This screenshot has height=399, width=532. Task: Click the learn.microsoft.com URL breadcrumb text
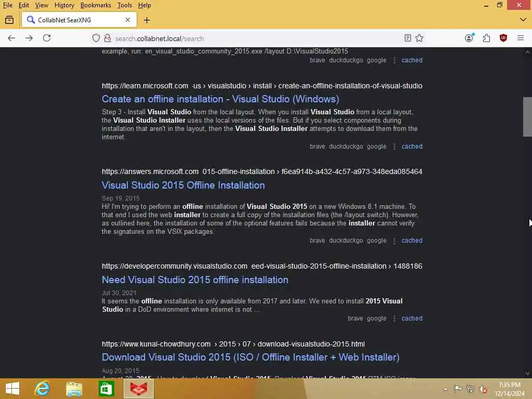[x=262, y=86]
